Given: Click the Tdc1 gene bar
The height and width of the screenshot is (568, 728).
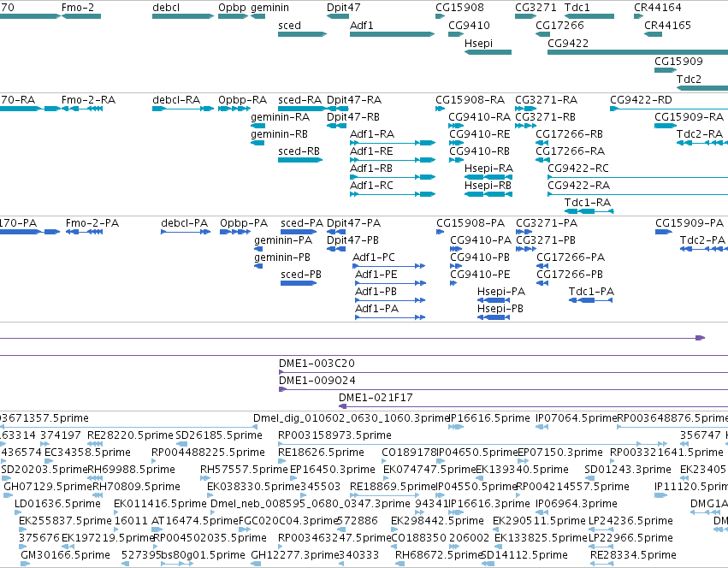Looking at the screenshot, I should click(x=589, y=16).
